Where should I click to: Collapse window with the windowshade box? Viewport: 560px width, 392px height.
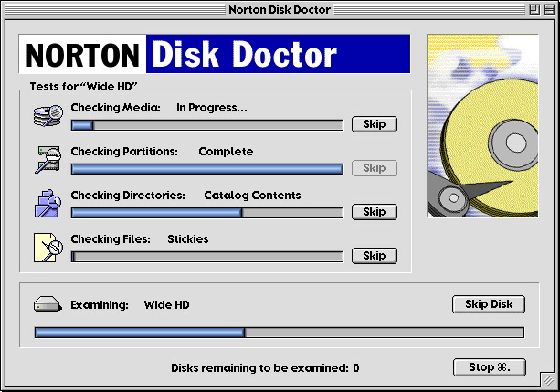pos(549,10)
